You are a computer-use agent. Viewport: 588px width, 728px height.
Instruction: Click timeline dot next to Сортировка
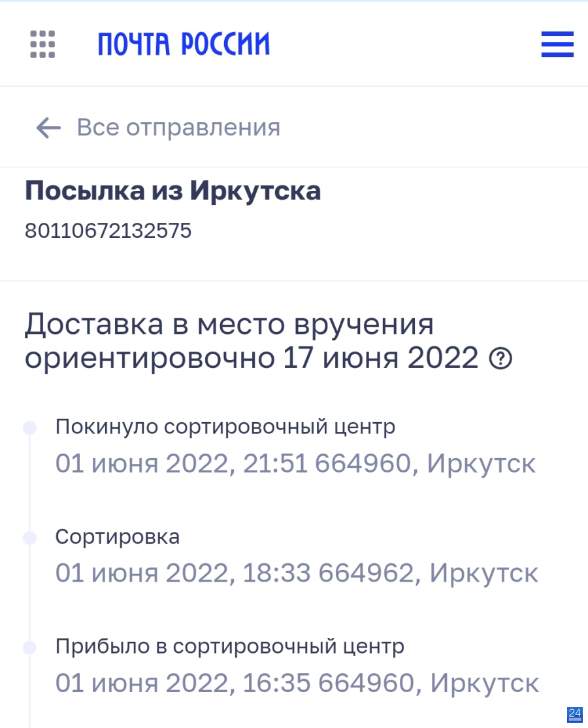[29, 538]
